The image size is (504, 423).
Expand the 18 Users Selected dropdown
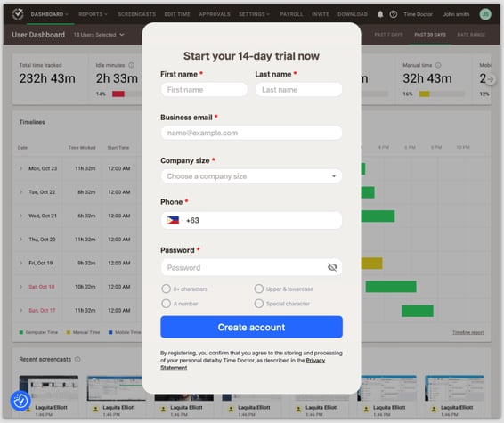click(99, 35)
